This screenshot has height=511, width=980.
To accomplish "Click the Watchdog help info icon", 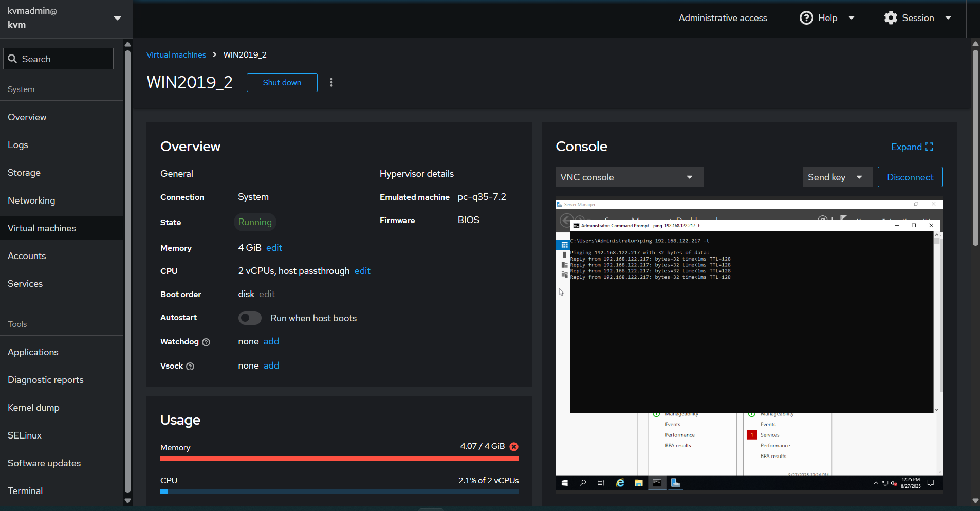I will [206, 342].
